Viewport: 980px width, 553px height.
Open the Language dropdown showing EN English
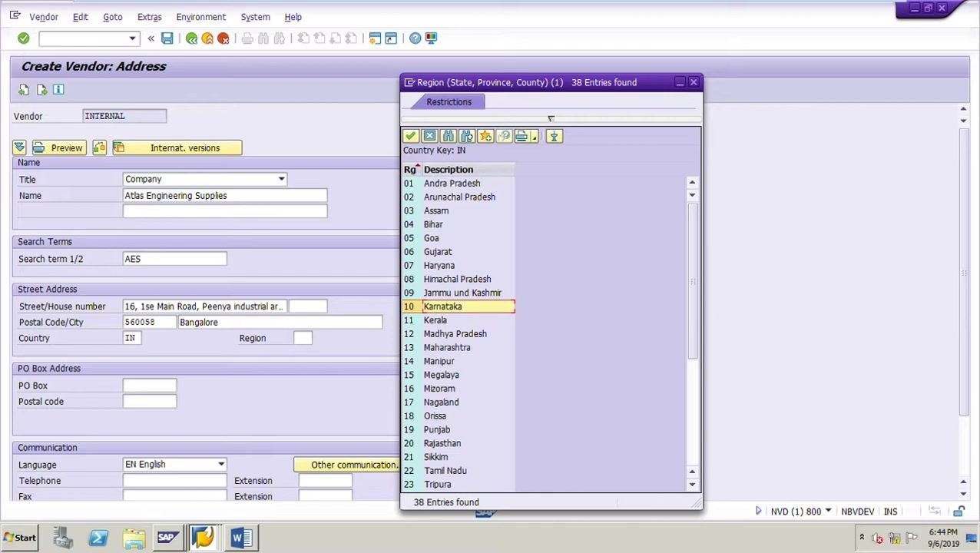(x=220, y=464)
